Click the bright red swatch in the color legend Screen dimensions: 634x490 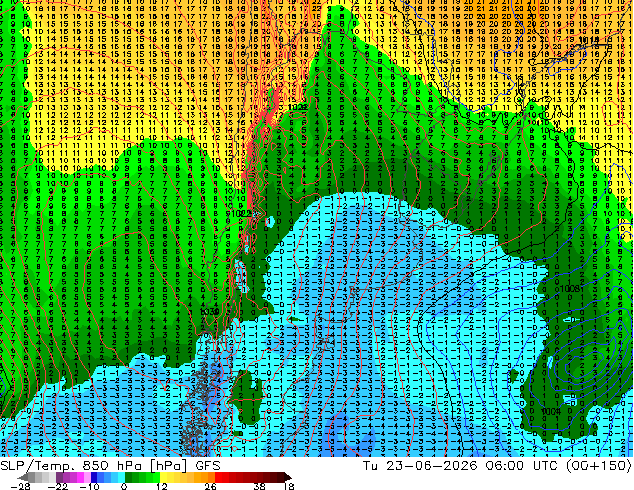point(219,477)
